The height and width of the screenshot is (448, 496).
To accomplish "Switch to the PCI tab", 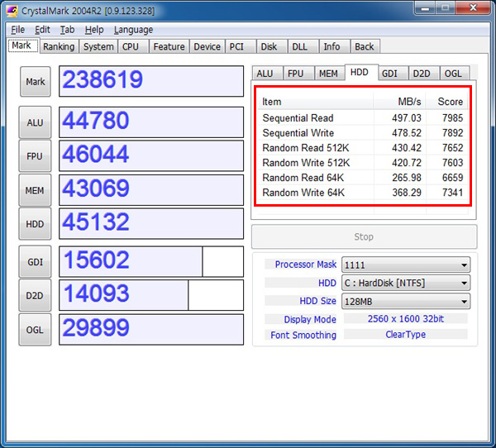I will point(241,46).
